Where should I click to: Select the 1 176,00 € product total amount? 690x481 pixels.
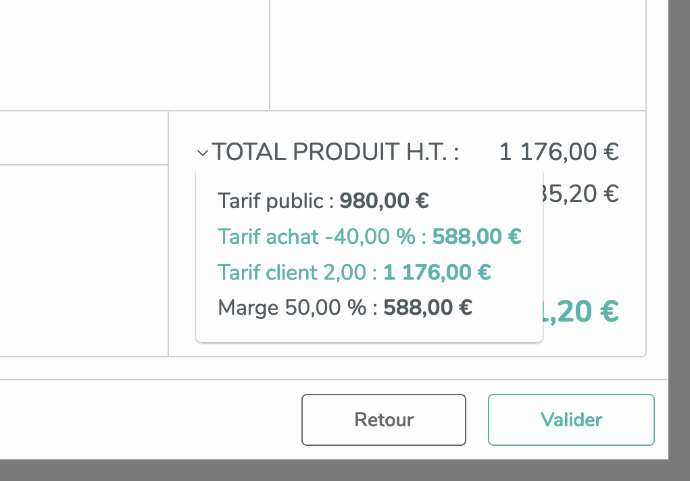[559, 153]
